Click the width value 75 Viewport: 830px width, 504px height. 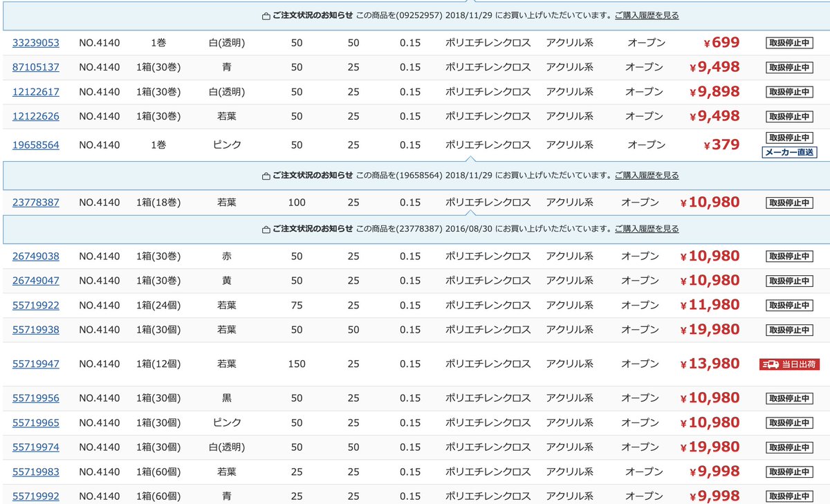(x=297, y=305)
